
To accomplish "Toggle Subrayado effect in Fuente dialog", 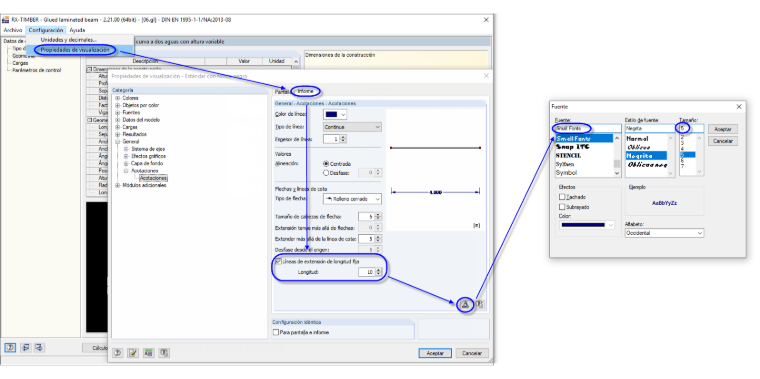I will 562,207.
